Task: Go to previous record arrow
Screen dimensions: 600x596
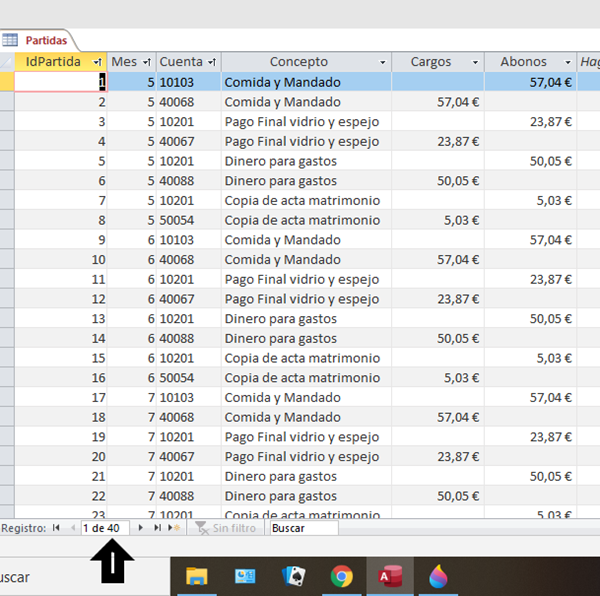Action: coord(72,527)
